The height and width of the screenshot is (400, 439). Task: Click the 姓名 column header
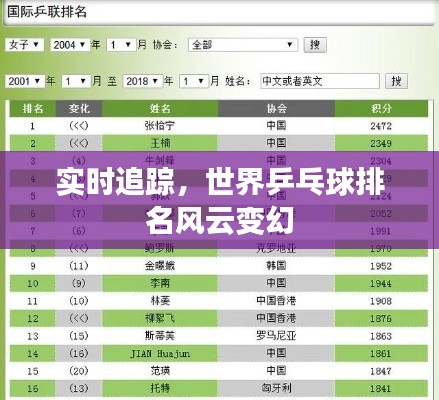tap(160, 108)
